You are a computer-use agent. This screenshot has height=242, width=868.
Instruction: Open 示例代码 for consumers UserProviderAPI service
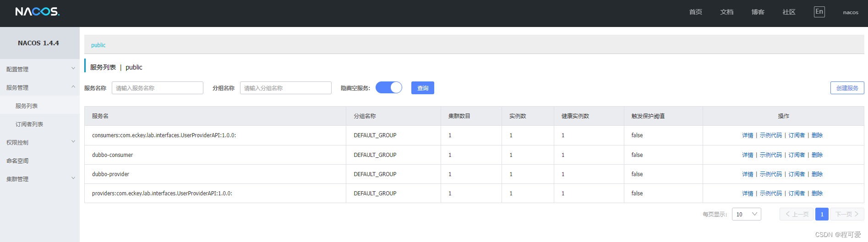[x=771, y=135]
